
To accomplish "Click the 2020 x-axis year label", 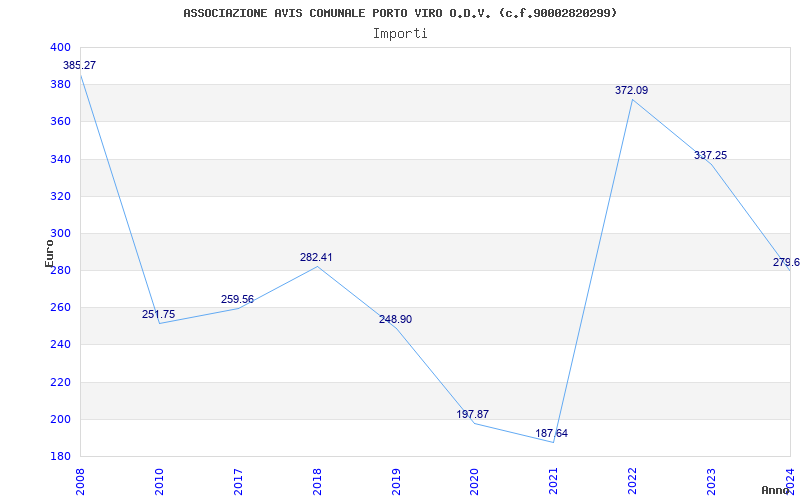I will coord(474,481).
